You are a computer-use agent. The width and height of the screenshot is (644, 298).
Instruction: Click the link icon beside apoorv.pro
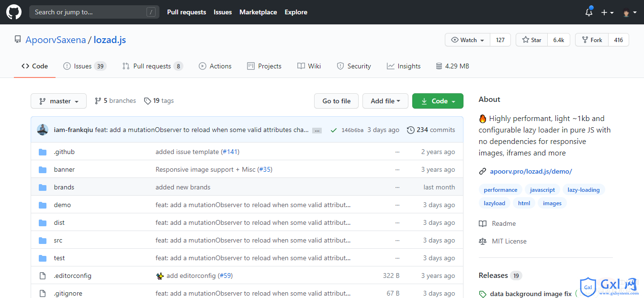coord(483,171)
